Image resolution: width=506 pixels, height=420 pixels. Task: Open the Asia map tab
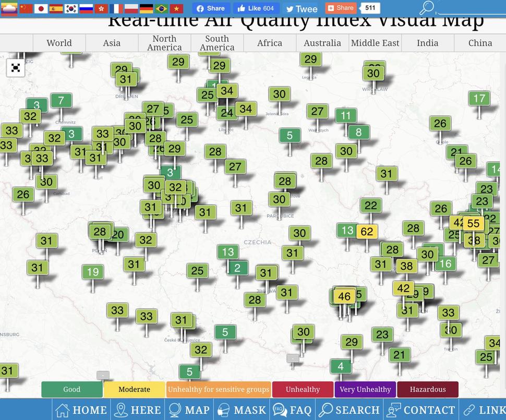(112, 43)
